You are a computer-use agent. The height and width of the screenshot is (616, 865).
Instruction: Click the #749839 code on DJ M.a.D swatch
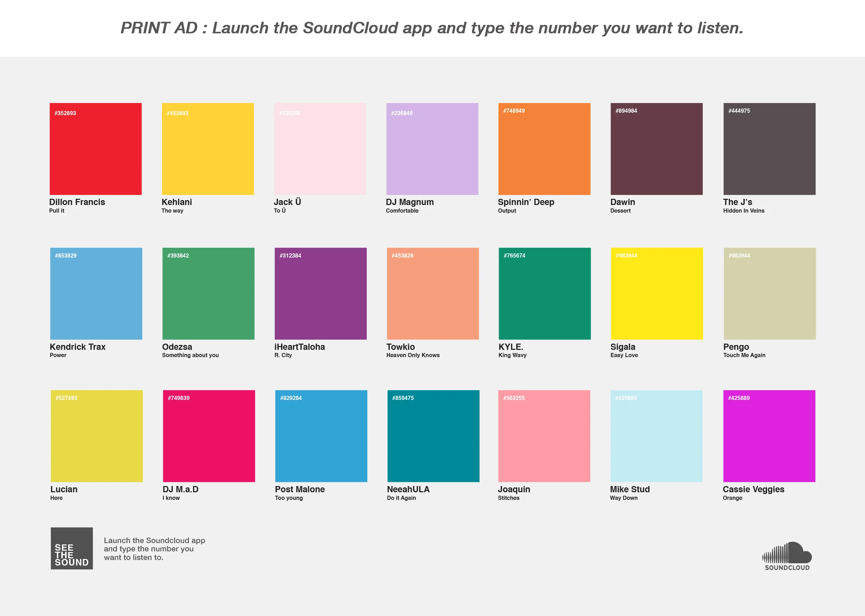click(179, 398)
